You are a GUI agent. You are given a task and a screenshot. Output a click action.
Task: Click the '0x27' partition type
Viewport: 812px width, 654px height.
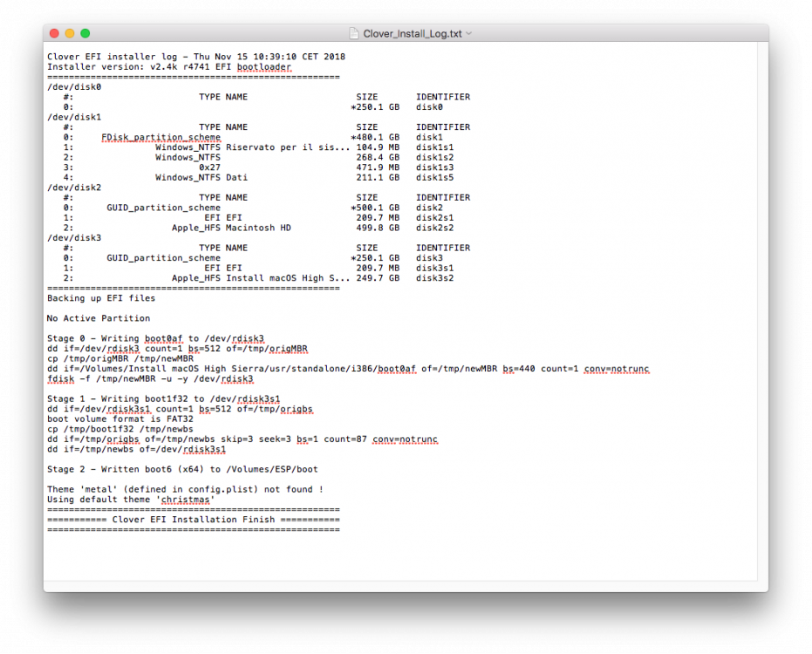tap(209, 167)
